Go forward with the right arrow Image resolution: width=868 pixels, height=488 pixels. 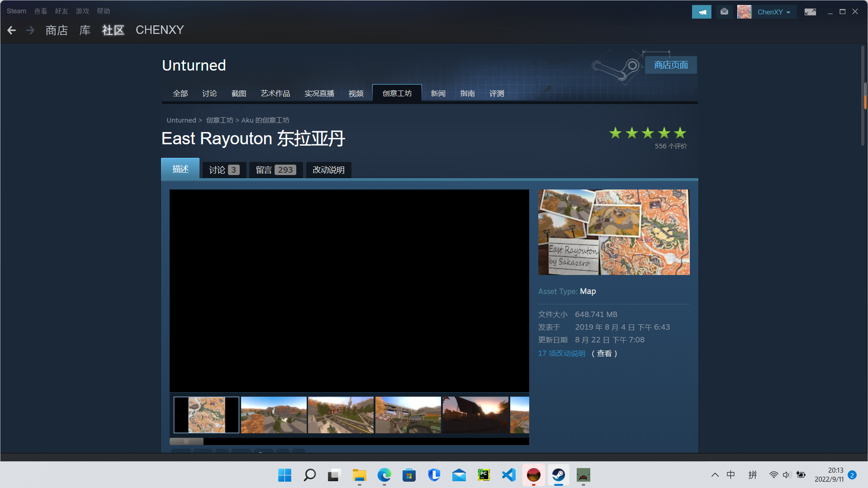(x=30, y=30)
